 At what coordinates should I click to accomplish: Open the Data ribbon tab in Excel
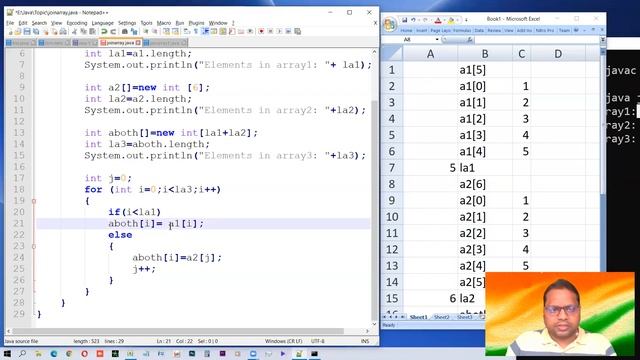pos(479,31)
